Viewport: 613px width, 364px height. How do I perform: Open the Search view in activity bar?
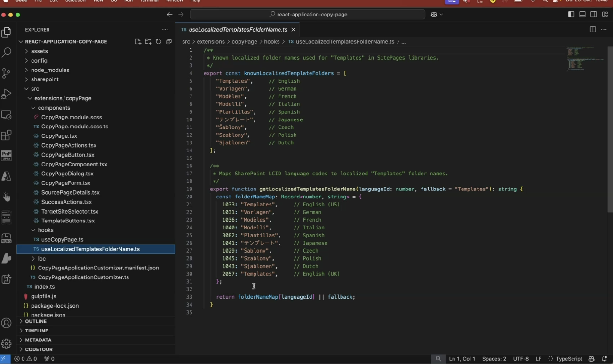(x=7, y=52)
